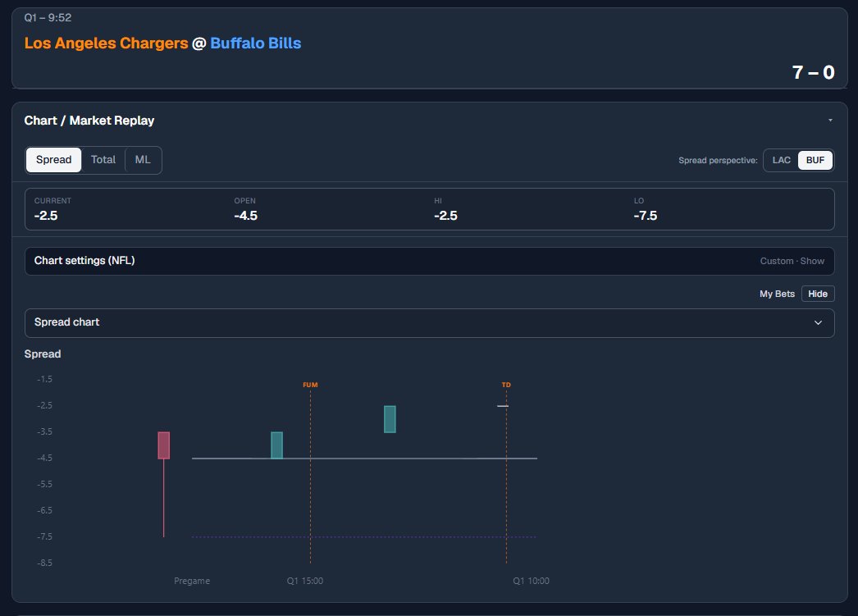Viewport: 858px width, 616px height.
Task: Switch to the Spread tab
Action: (53, 160)
